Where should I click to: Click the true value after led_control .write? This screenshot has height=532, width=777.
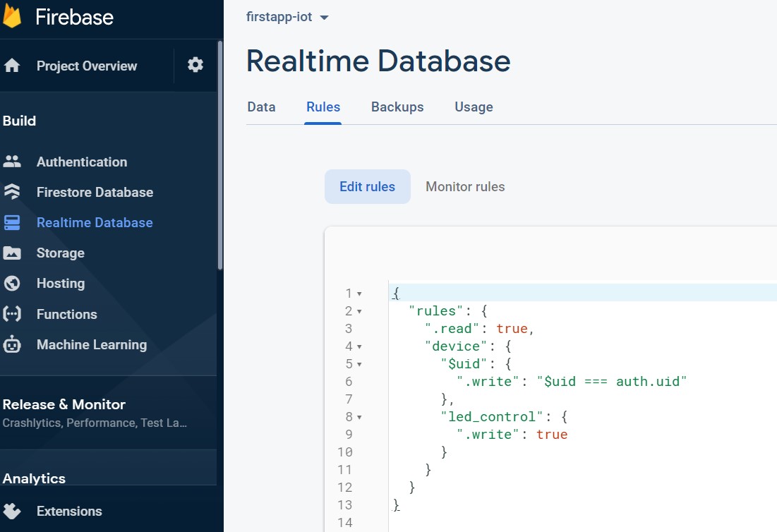[552, 435]
